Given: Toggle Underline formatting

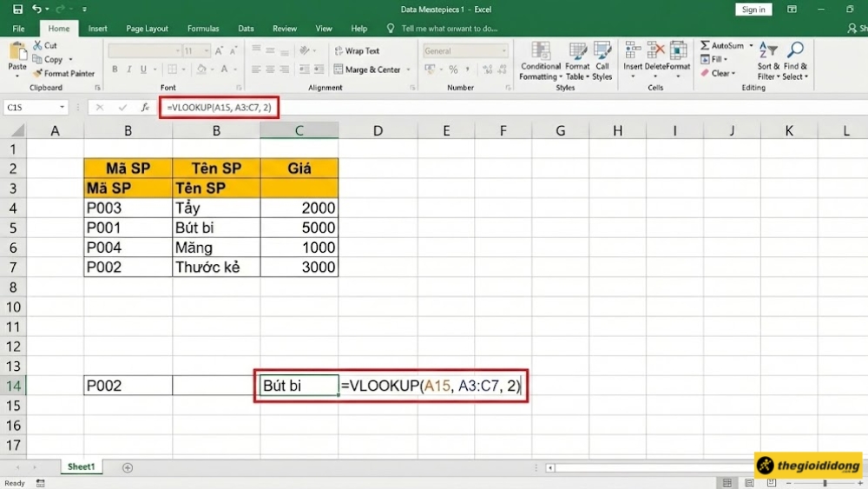Looking at the screenshot, I should click(x=143, y=69).
